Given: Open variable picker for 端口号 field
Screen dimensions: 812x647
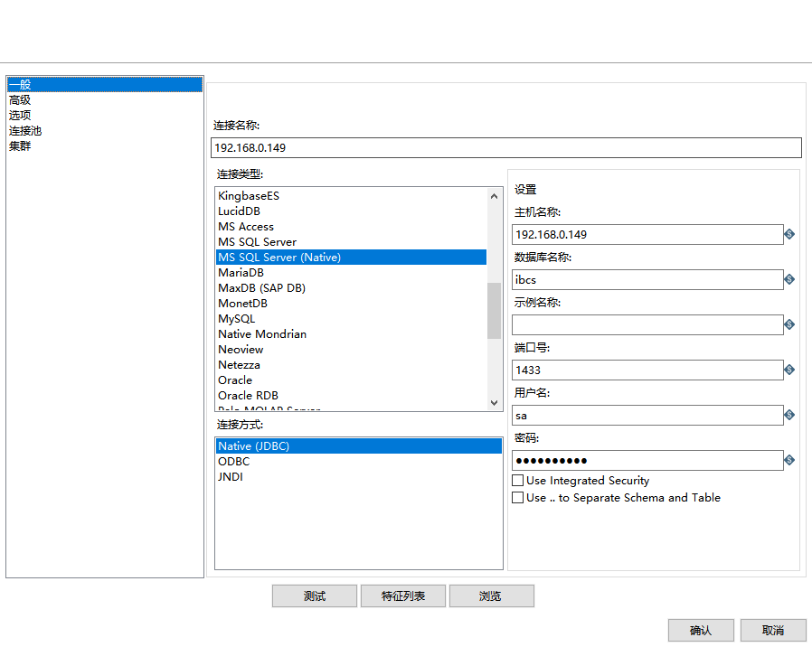Looking at the screenshot, I should click(788, 370).
